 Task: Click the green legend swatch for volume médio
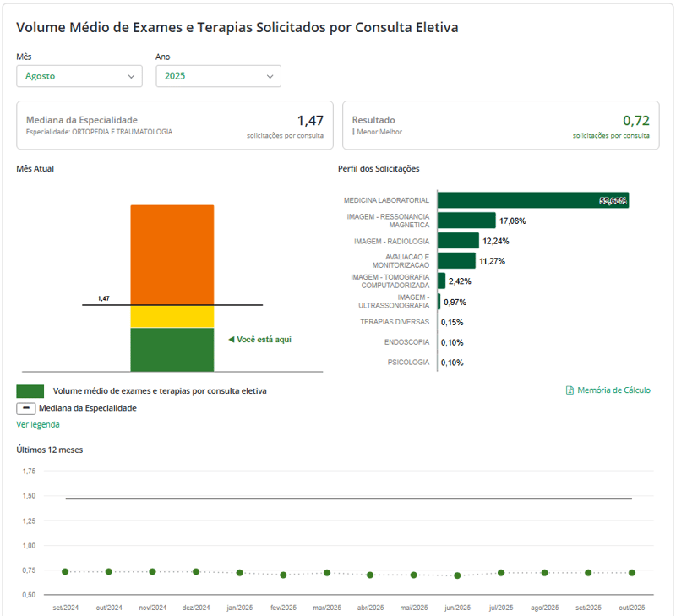click(x=30, y=391)
